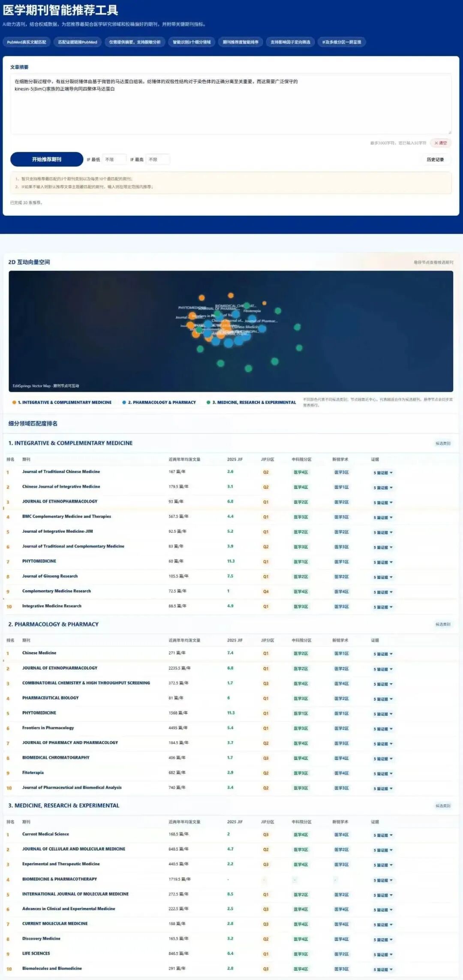Expand evidence for BMC Complementary Medicine and Therapies
463x980 pixels.
point(383,518)
